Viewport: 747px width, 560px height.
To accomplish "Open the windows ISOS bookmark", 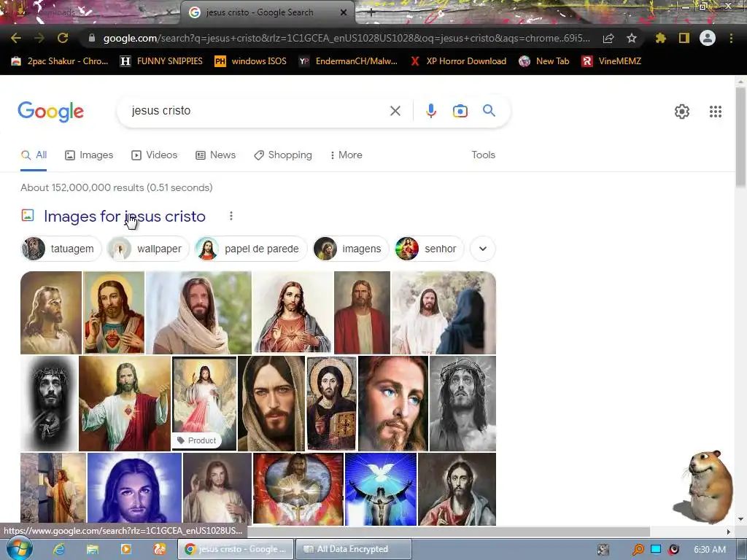I will (x=251, y=61).
